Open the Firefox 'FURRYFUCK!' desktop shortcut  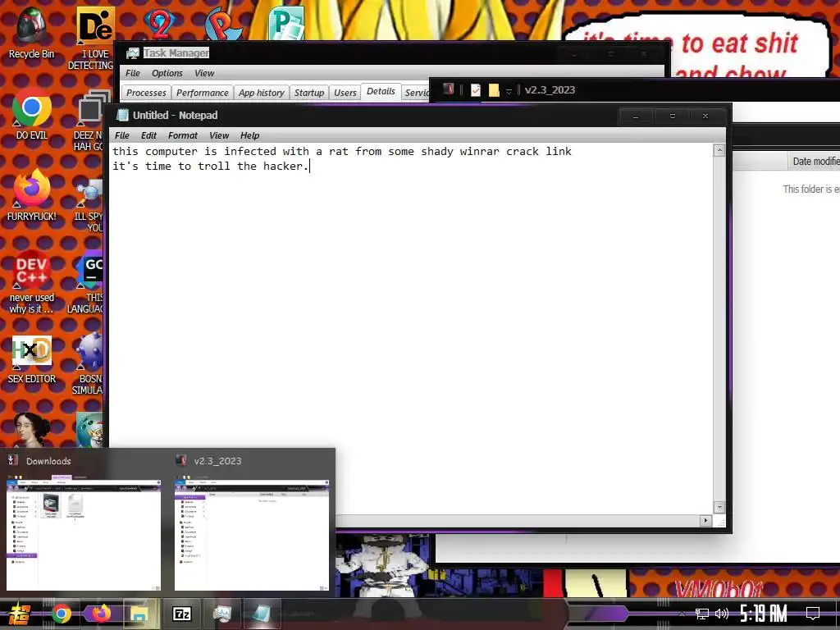(x=31, y=195)
